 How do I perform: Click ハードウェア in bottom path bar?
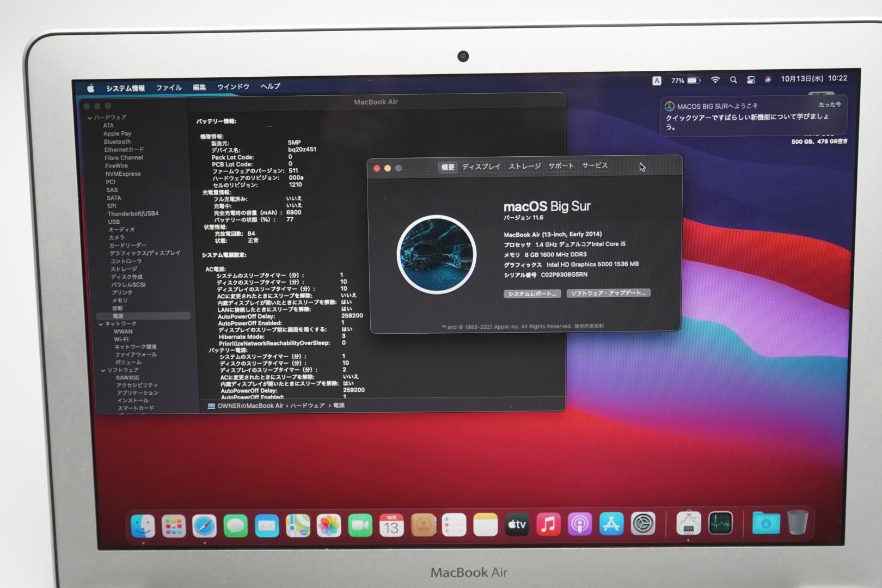(307, 406)
